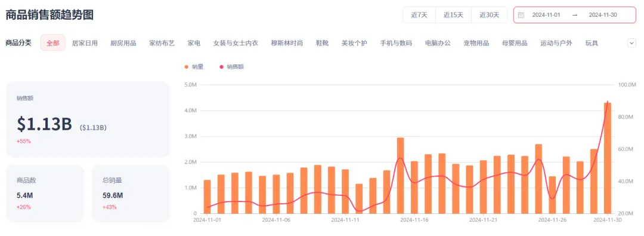This screenshot has height=236, width=644.
Task: Click the +55% growth label
Action: [24, 141]
